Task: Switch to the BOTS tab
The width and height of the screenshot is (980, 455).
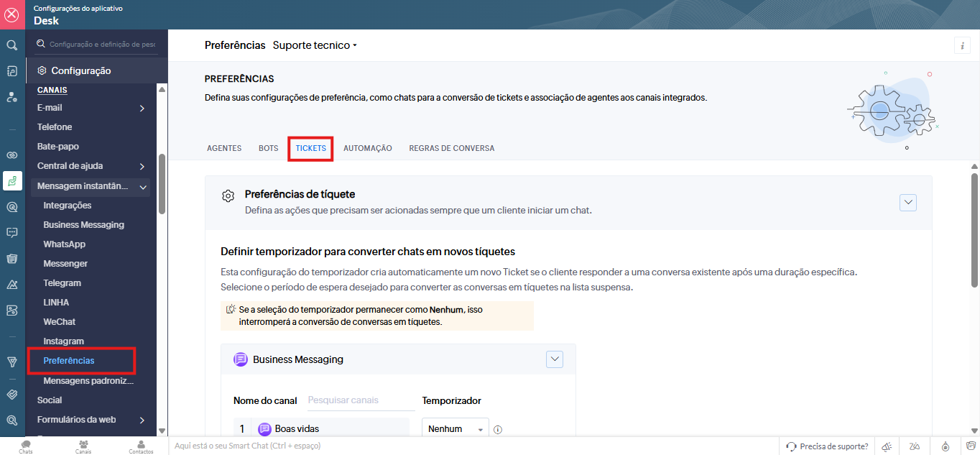Action: point(268,148)
